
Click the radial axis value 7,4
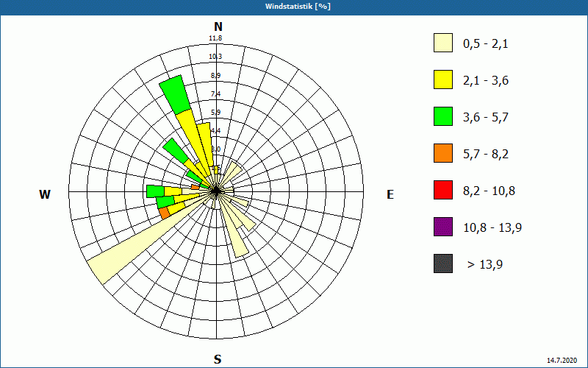click(215, 94)
